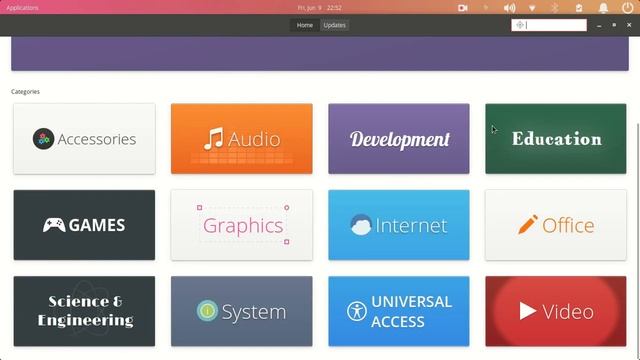This screenshot has height=360, width=640.
Task: Open the network indicator
Action: [532, 8]
